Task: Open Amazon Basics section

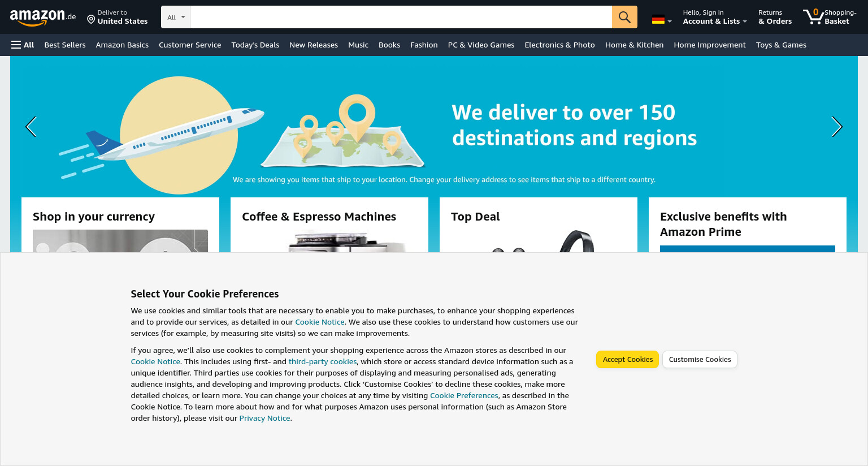Action: click(x=122, y=45)
